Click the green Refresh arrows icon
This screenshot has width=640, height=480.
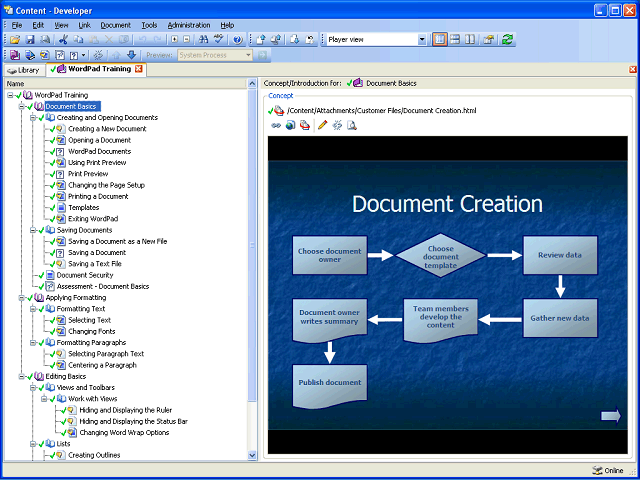click(507, 40)
